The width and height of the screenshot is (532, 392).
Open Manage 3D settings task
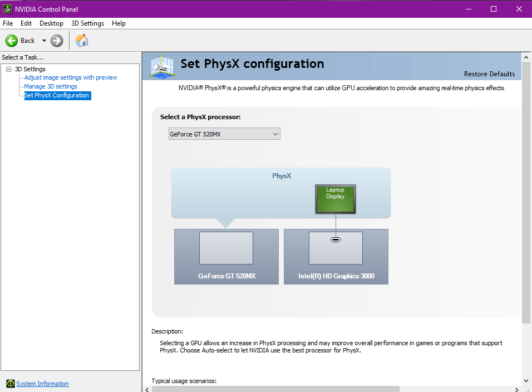tap(51, 86)
